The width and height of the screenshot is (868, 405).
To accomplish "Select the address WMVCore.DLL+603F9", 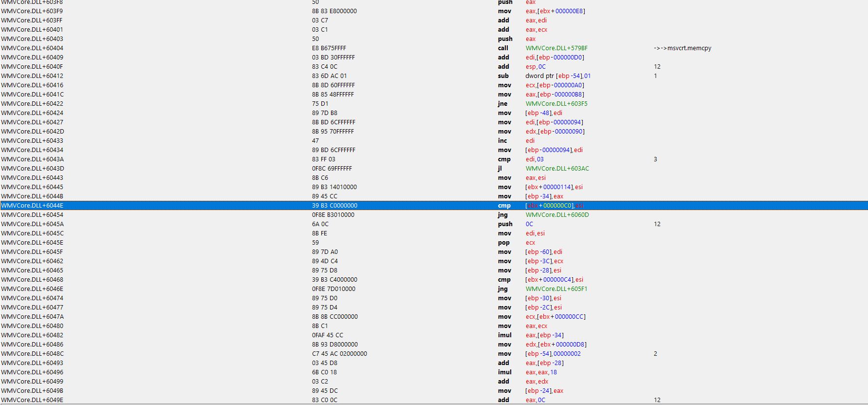I will point(32,11).
